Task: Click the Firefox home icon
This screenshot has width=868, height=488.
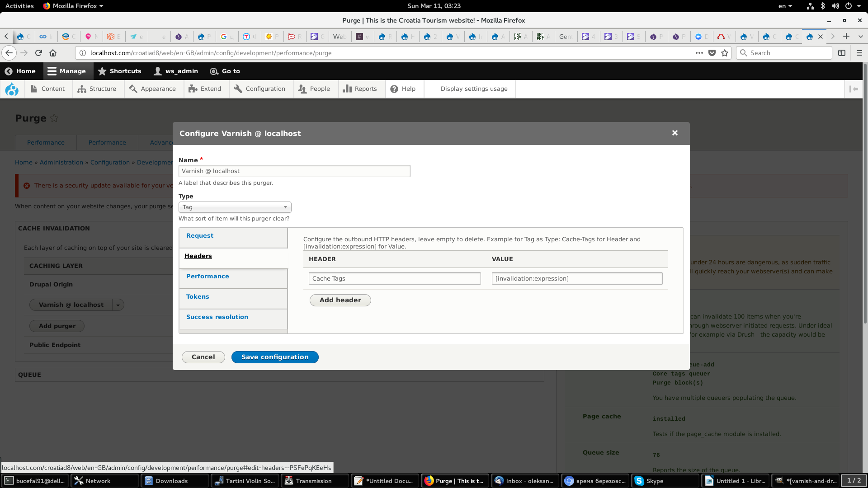Action: [53, 53]
